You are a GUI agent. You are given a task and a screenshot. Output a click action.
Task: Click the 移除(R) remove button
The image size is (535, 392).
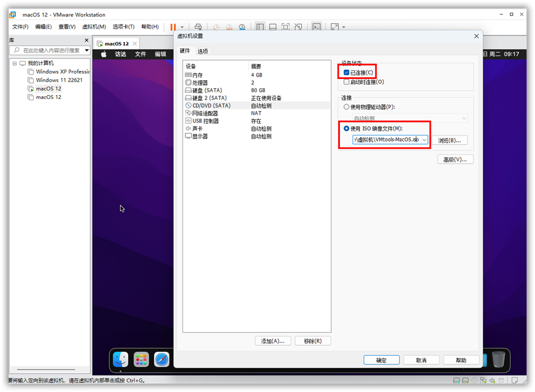(313, 341)
